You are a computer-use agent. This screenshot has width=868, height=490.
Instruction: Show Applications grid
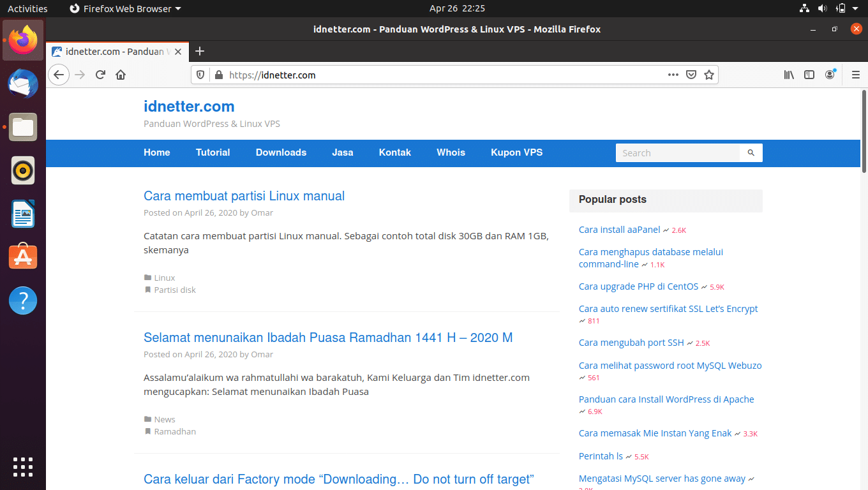[x=23, y=467]
